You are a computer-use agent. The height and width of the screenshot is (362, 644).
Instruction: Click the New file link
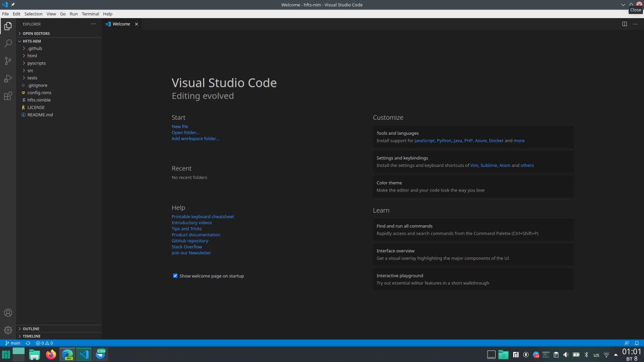coord(180,127)
